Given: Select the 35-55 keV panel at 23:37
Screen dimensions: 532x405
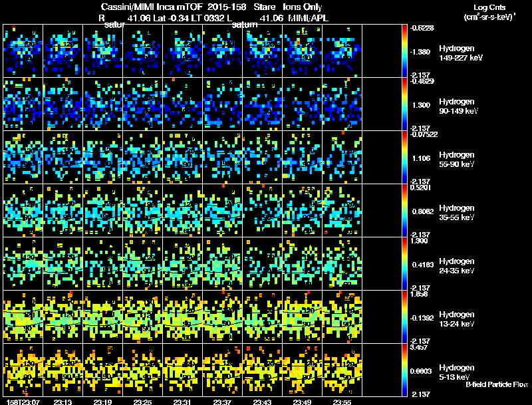Looking at the screenshot, I should [223, 211].
